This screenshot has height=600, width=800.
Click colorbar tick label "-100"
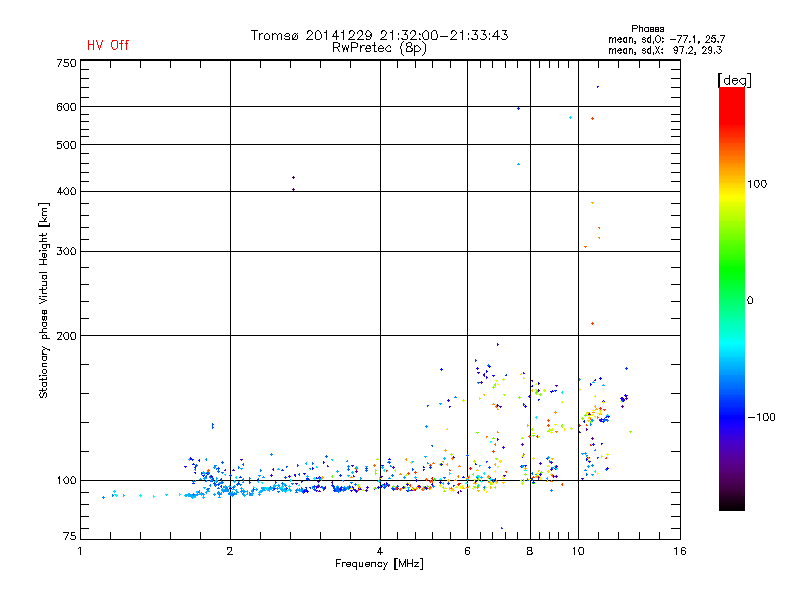coord(761,417)
